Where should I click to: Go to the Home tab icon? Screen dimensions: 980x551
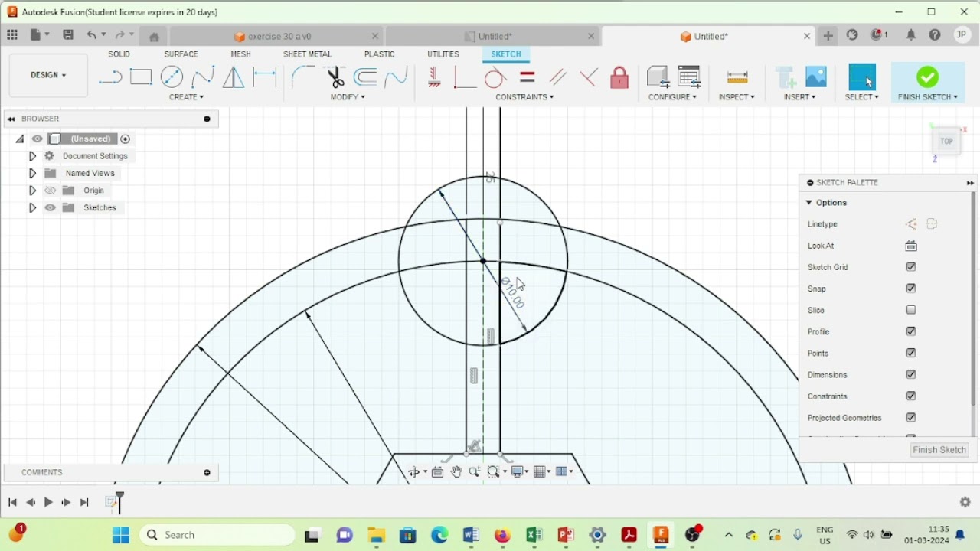pos(154,36)
